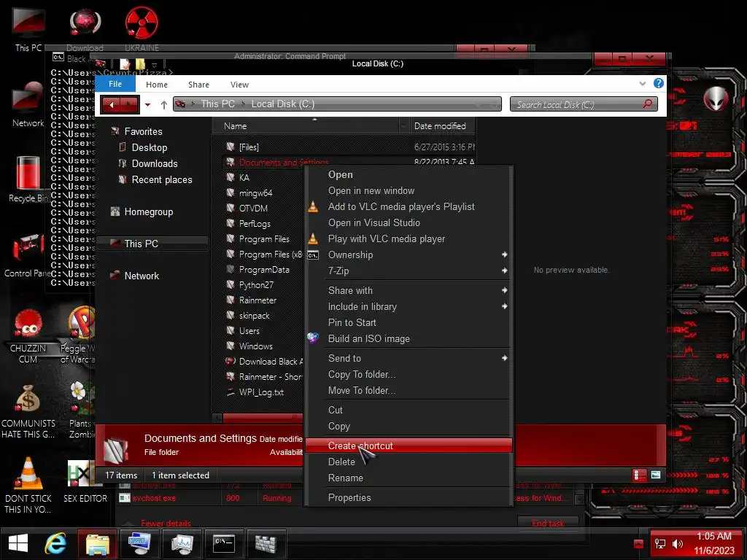The height and width of the screenshot is (560, 747).
Task: Open the quick access toolbar dropdown
Action: tap(155, 64)
